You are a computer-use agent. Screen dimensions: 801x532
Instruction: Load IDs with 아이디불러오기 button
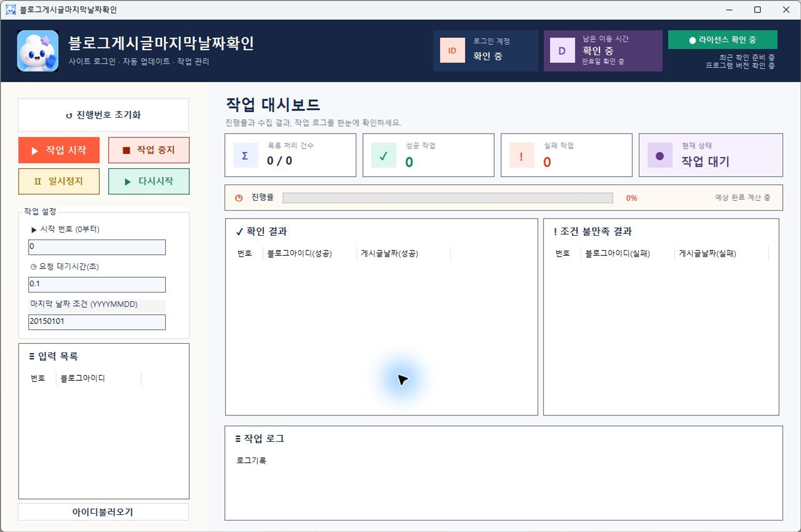click(x=104, y=512)
